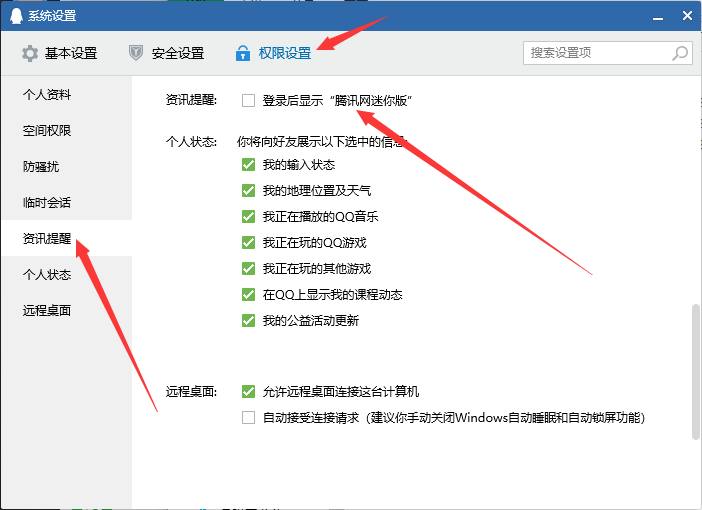The image size is (702, 510).
Task: Minimize the 系统设置 window
Action: pyautogui.click(x=658, y=16)
